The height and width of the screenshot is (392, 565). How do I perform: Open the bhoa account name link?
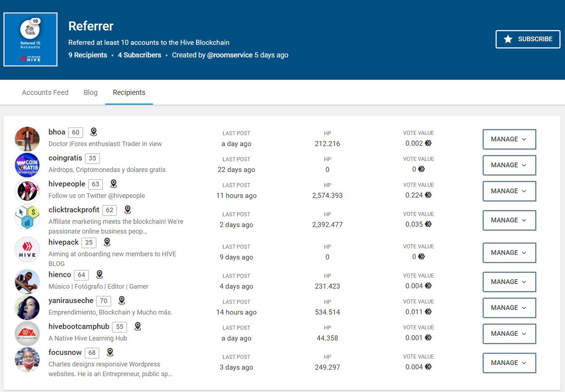tap(57, 132)
